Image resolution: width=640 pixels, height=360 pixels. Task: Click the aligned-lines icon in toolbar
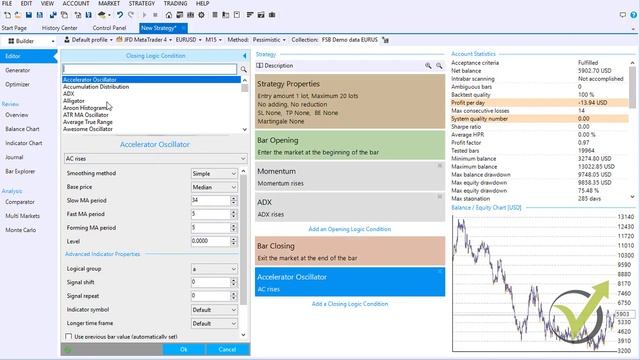[250, 15]
